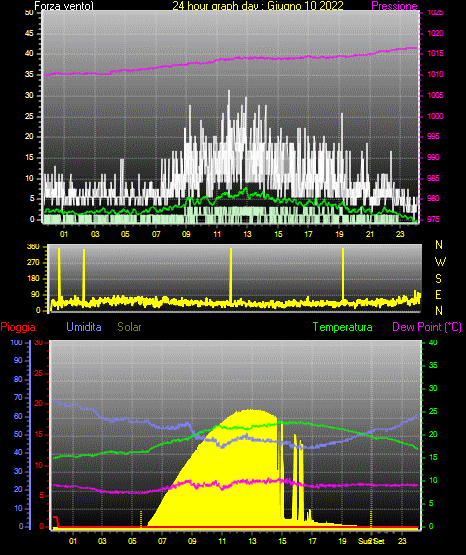Image resolution: width=466 pixels, height=555 pixels.
Task: Click humidity axis value 70
Action: (18, 397)
